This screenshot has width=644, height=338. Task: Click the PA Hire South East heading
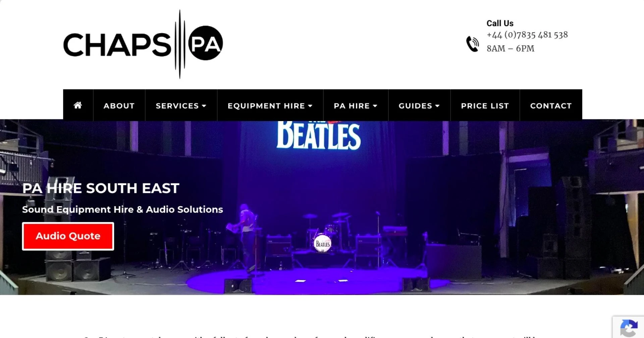101,188
